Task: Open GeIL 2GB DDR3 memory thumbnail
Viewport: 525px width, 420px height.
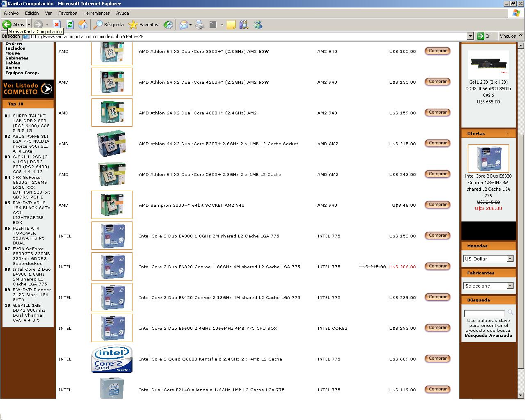Action: pyautogui.click(x=488, y=65)
